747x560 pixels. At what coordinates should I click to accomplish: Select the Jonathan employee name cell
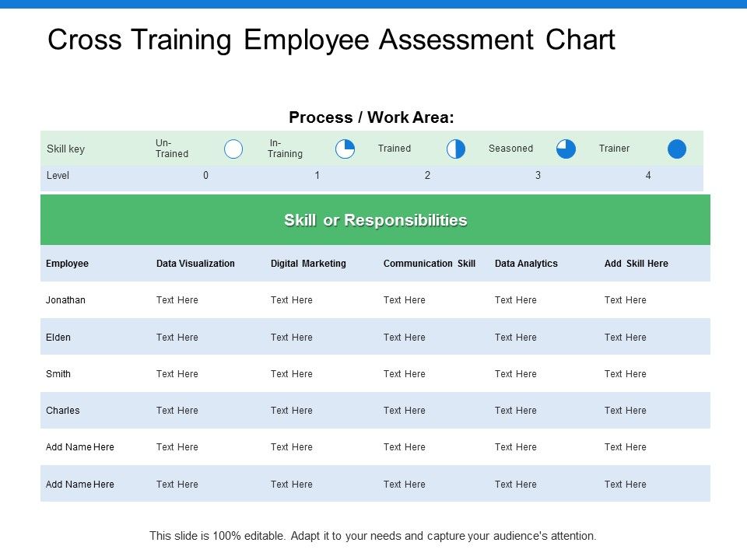pos(66,300)
